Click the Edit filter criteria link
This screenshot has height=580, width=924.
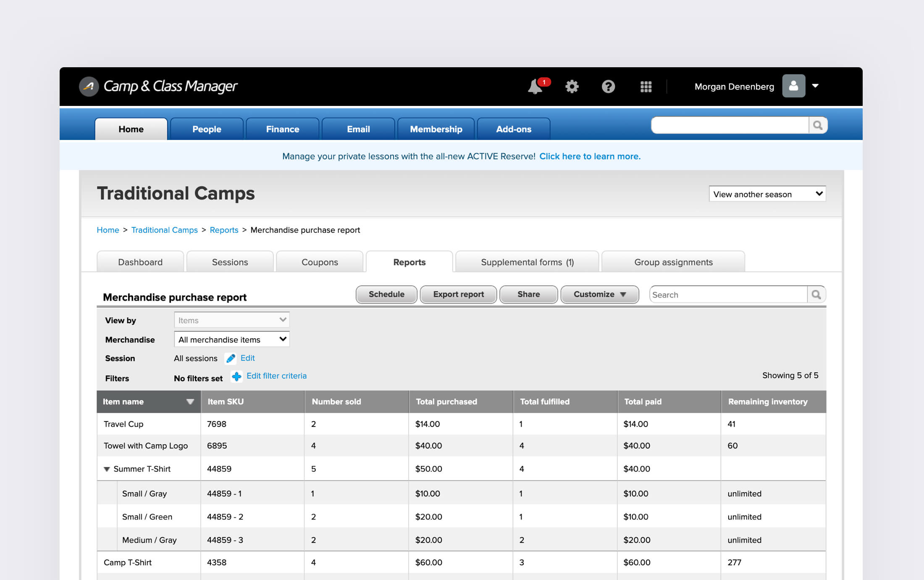(x=276, y=376)
